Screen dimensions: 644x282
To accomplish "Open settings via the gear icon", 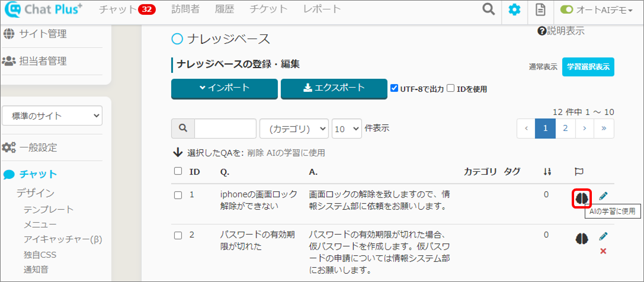I will pyautogui.click(x=515, y=9).
